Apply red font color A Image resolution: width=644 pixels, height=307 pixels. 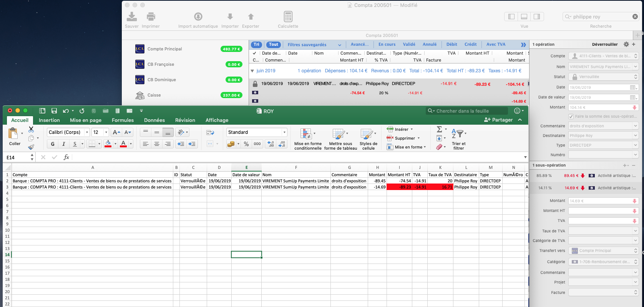[x=123, y=144]
